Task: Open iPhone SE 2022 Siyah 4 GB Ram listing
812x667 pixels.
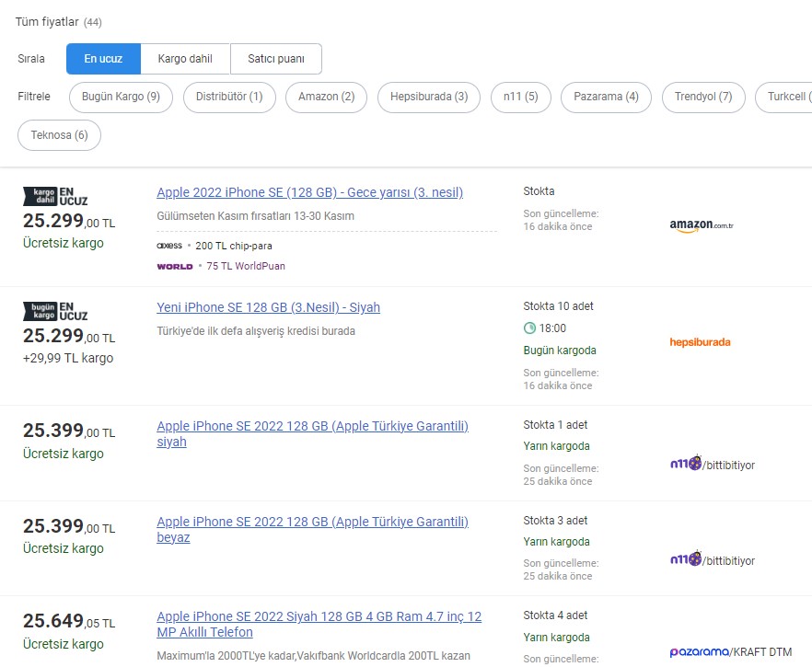Action: (319, 624)
